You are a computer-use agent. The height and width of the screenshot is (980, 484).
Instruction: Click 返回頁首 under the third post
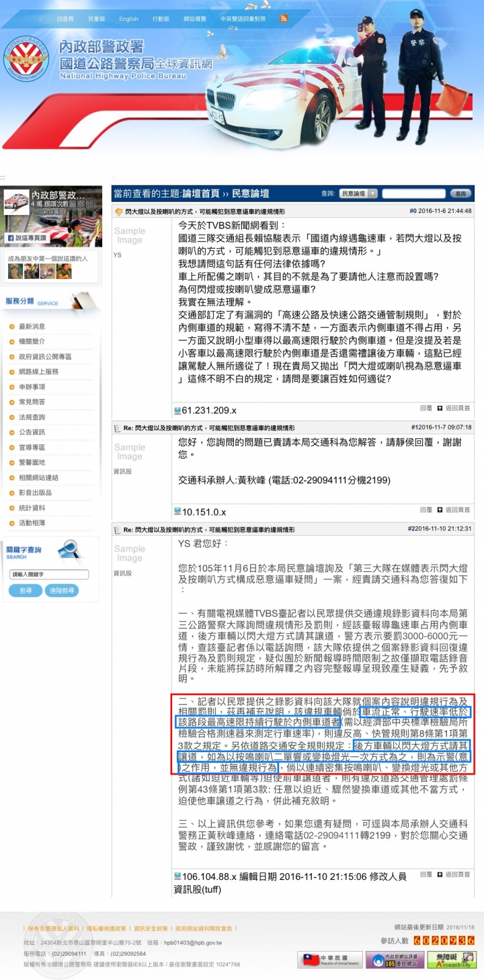(458, 875)
